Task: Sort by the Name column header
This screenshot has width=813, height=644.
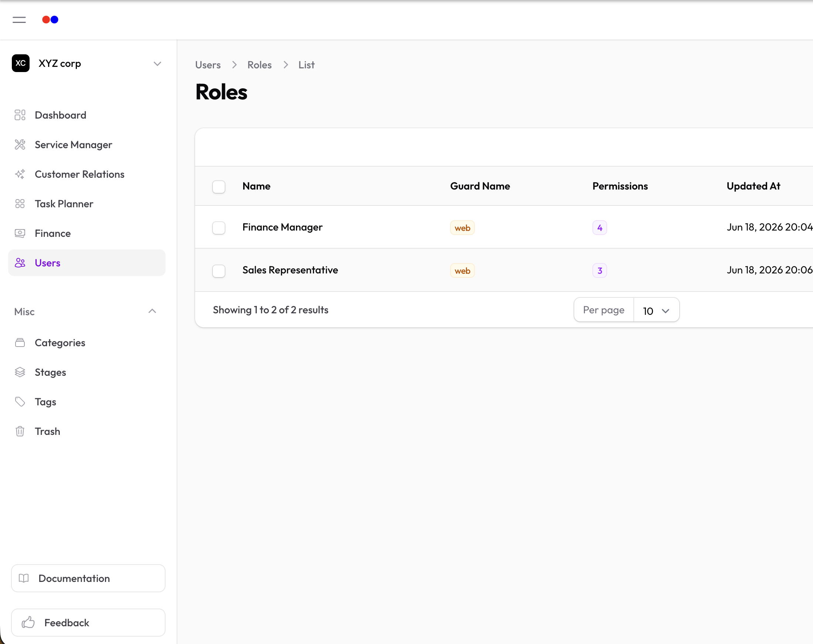Action: tap(256, 186)
